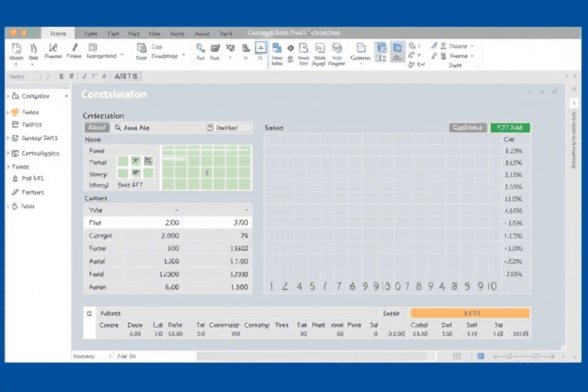This screenshot has width=588, height=392.
Task: Click the magnifier search icon in the filter bar
Action: pos(118,128)
